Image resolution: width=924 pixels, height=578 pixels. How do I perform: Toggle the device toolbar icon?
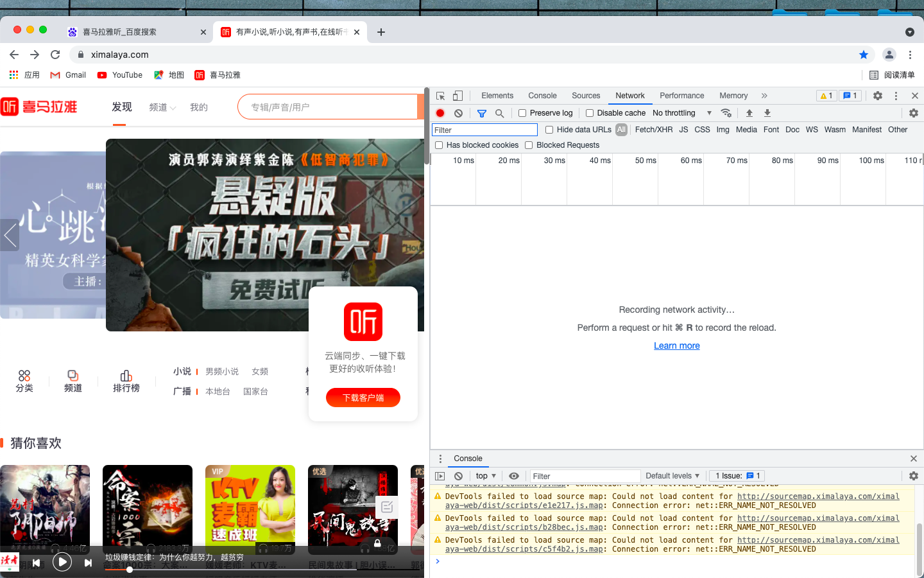coord(458,96)
